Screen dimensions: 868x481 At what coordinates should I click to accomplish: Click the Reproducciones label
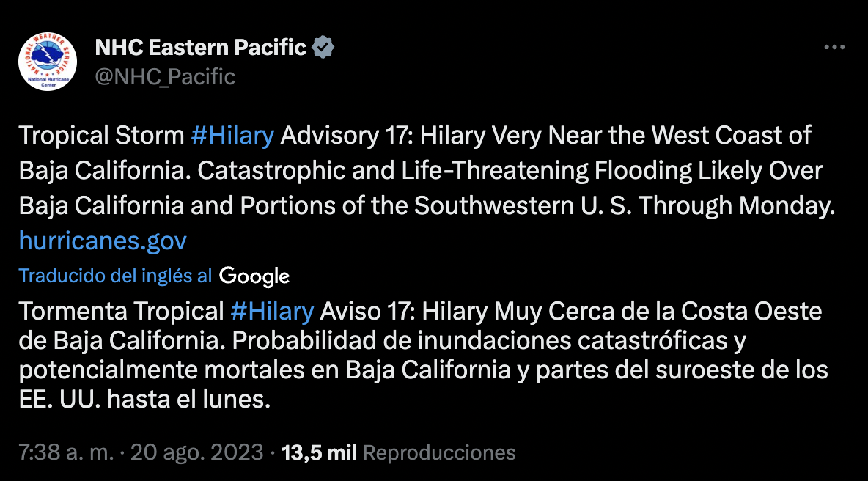point(439,452)
